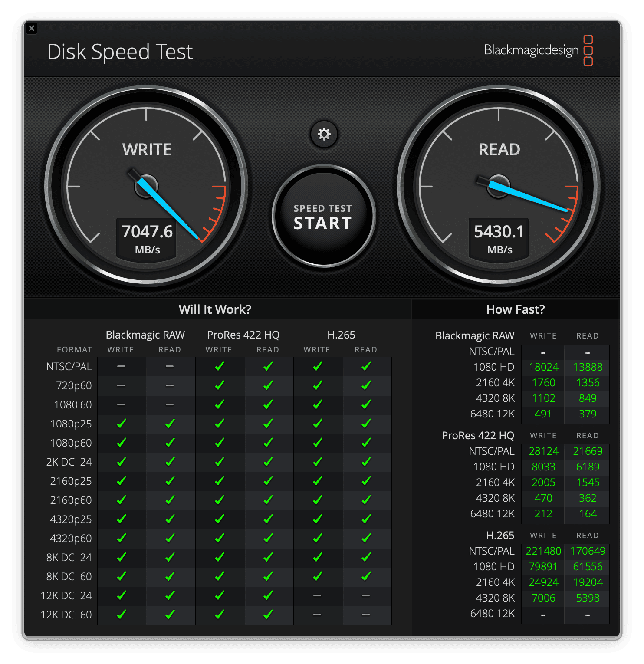The height and width of the screenshot is (664, 644).
Task: Close the Disk Speed Test window
Action: click(32, 28)
